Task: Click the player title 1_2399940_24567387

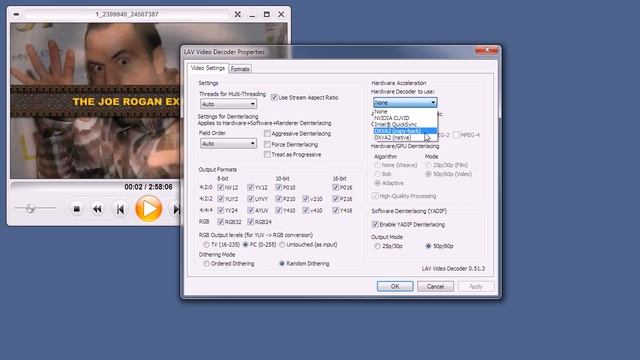Action: click(127, 14)
